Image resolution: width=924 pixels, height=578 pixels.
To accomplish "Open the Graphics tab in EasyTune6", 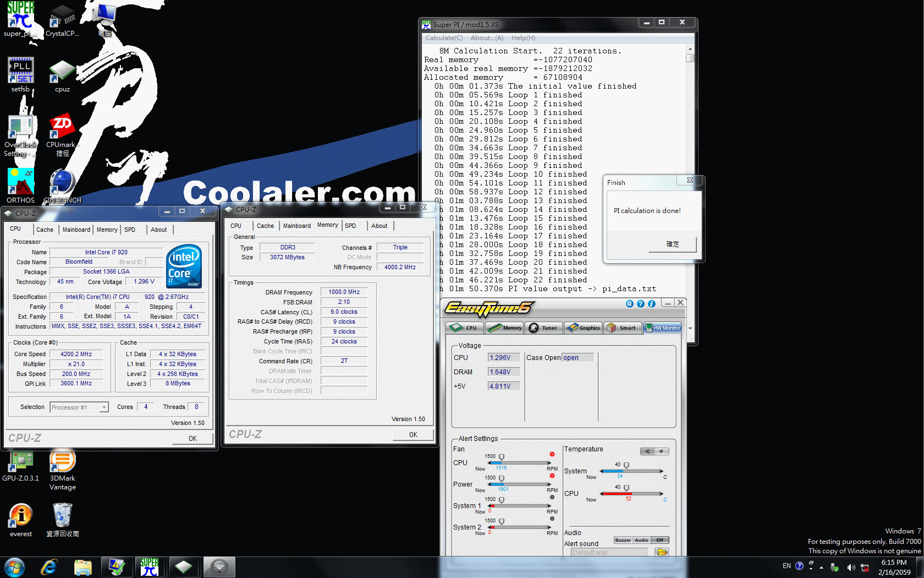I will coord(584,328).
